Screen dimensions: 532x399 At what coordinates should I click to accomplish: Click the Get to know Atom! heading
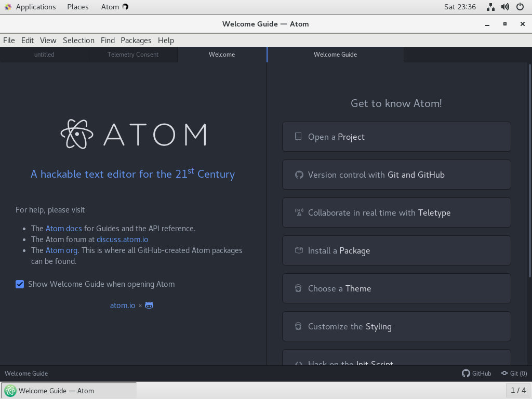click(396, 103)
